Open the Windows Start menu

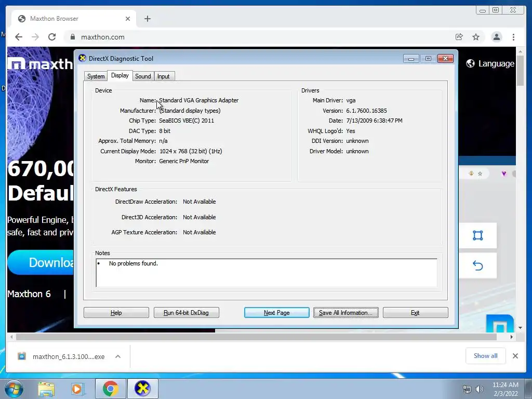tap(14, 389)
